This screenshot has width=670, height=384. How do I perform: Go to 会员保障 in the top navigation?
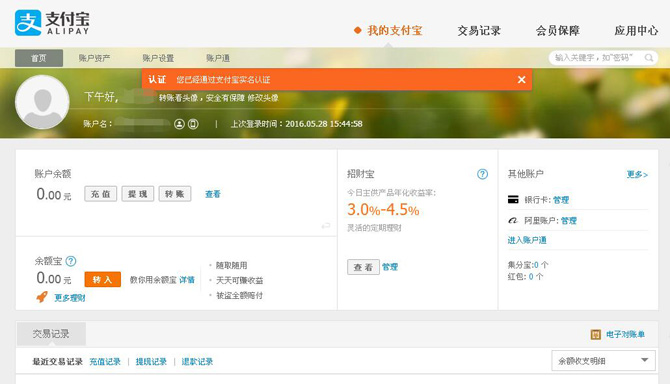click(x=558, y=31)
